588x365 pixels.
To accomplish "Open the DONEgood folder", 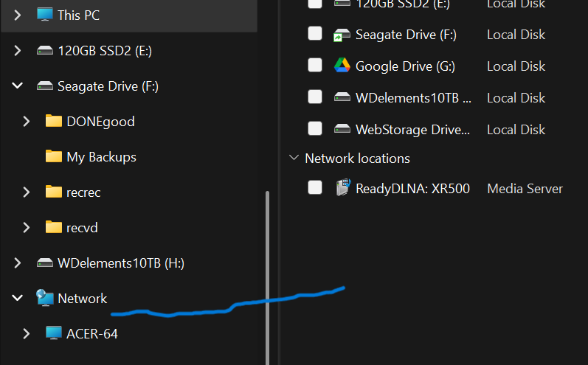I will pos(100,122).
